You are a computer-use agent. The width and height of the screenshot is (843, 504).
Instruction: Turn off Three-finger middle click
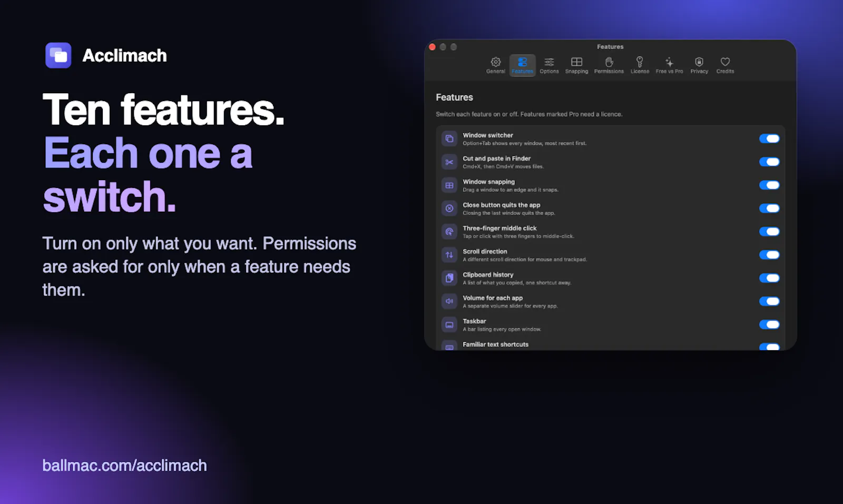[x=769, y=231]
